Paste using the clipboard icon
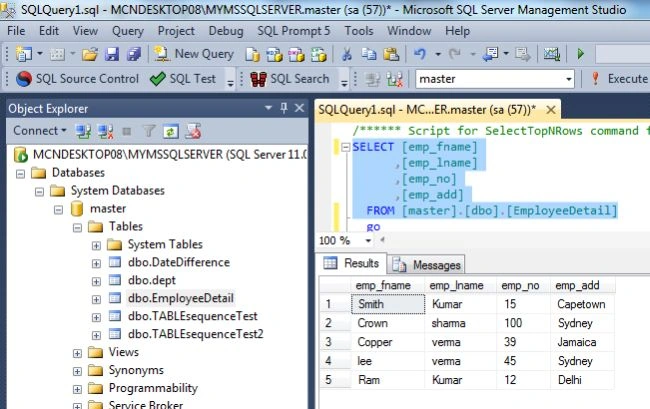This screenshot has height=409, width=650. pyautogui.click(x=391, y=54)
